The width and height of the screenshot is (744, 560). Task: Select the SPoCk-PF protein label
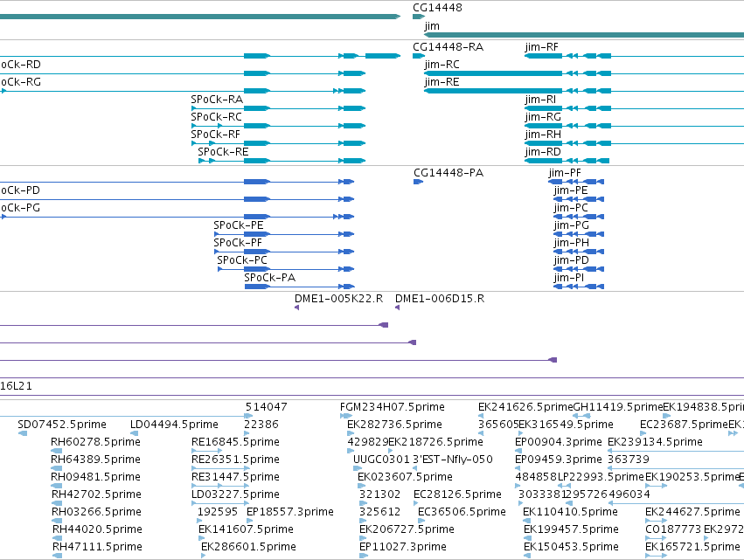click(238, 243)
